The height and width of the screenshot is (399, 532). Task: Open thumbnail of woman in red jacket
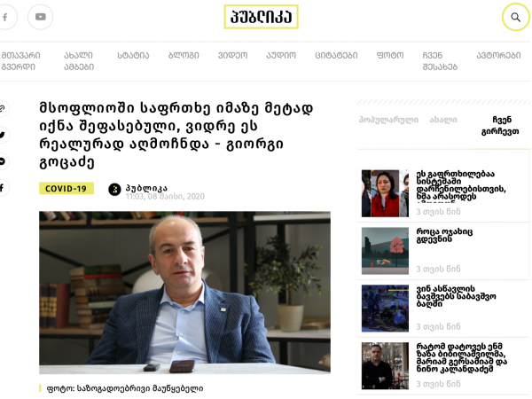coord(385,193)
